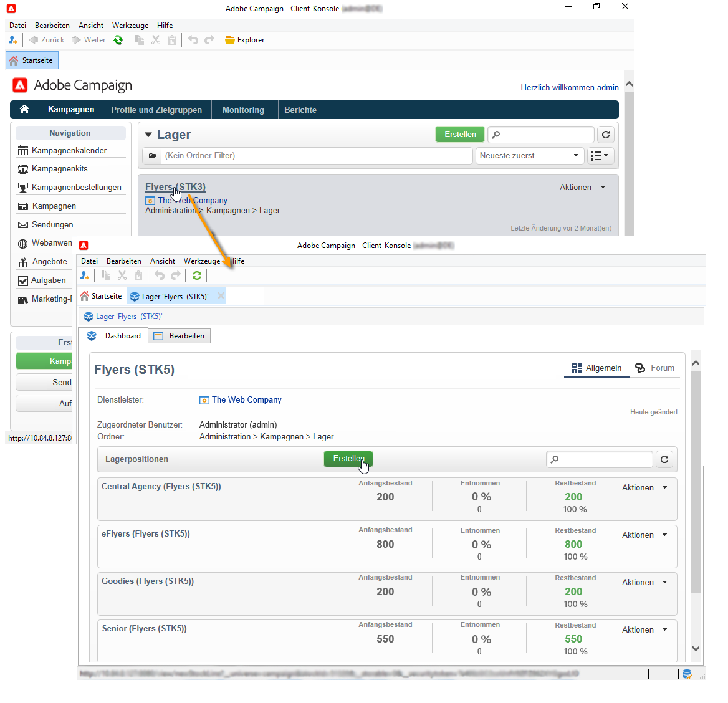The height and width of the screenshot is (703, 728).
Task: Open Kampagnenbestellungen in navigation
Action: (77, 188)
